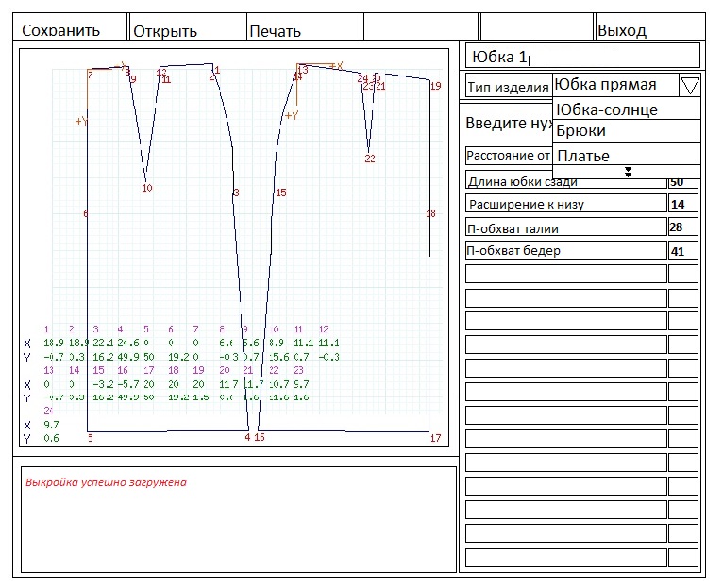Click the Расширение к низу value 14
Image resolution: width=723 pixels, height=588 pixels.
click(682, 204)
